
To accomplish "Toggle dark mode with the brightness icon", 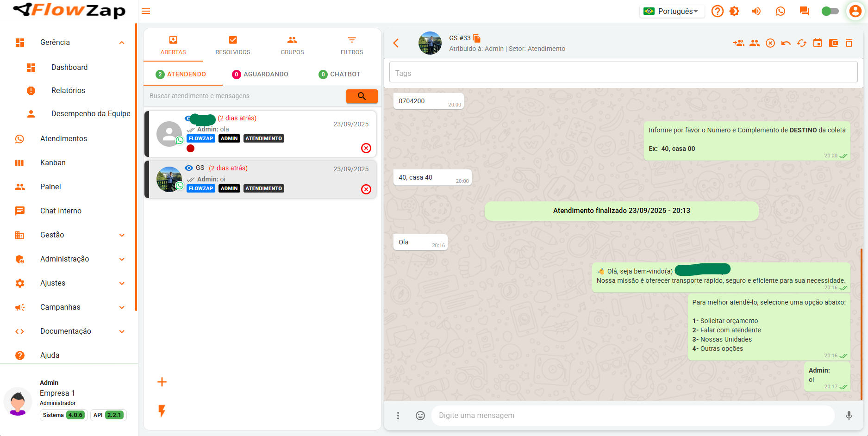I will 734,11.
